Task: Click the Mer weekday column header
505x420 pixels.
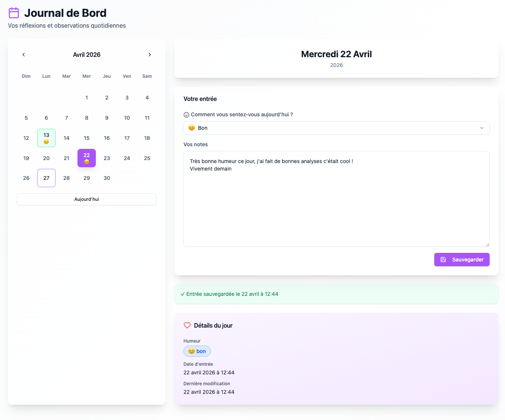Action: (87, 76)
